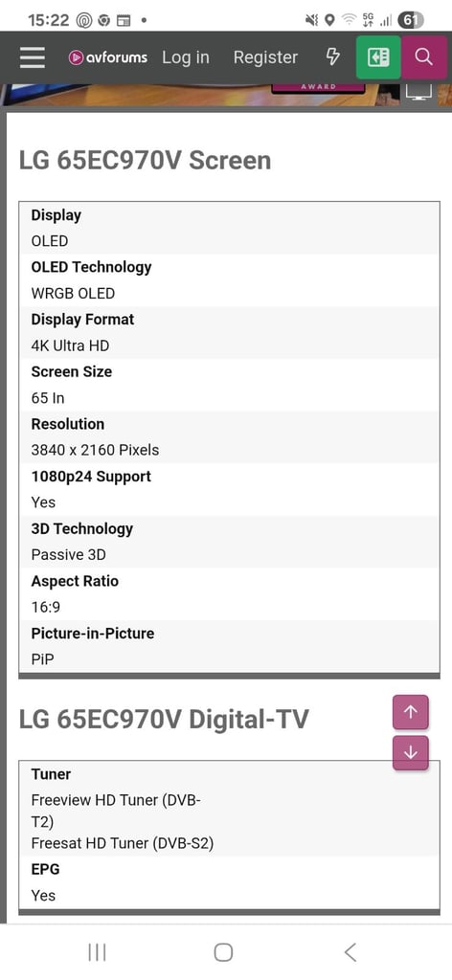This screenshot has height=980, width=452.
Task: Tap the avforums logo
Action: [x=108, y=57]
